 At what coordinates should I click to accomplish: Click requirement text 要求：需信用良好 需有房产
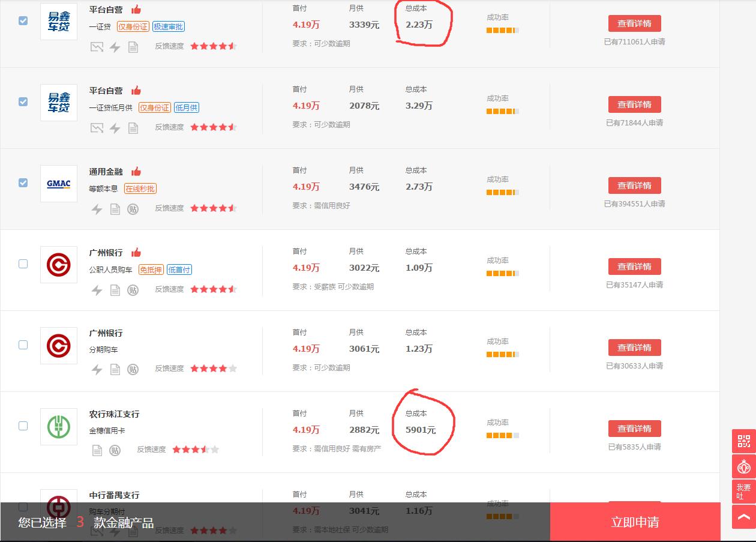coord(337,449)
